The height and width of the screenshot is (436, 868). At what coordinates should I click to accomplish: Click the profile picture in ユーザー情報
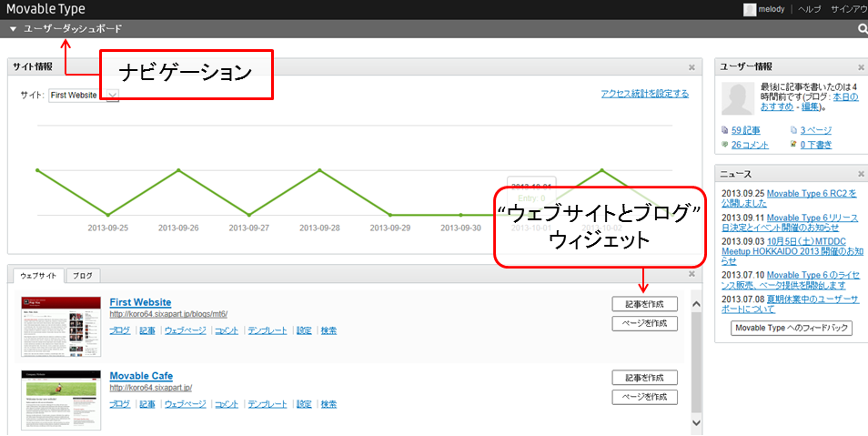738,98
